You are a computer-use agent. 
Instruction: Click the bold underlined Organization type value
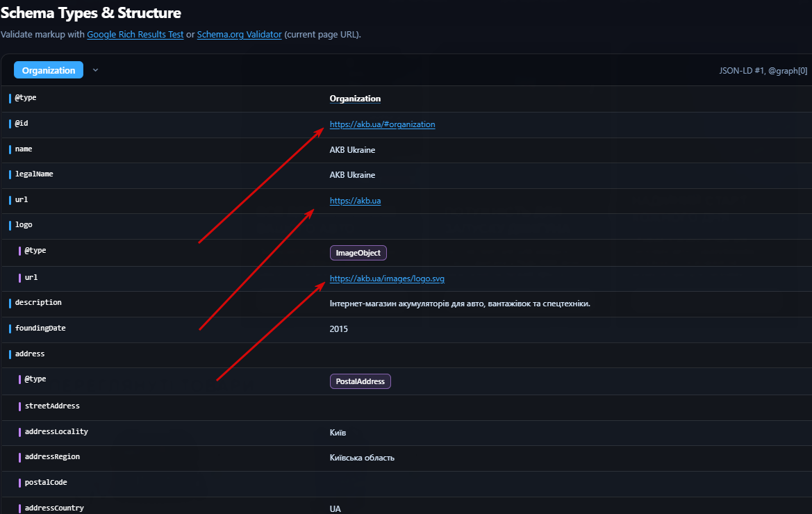click(355, 99)
